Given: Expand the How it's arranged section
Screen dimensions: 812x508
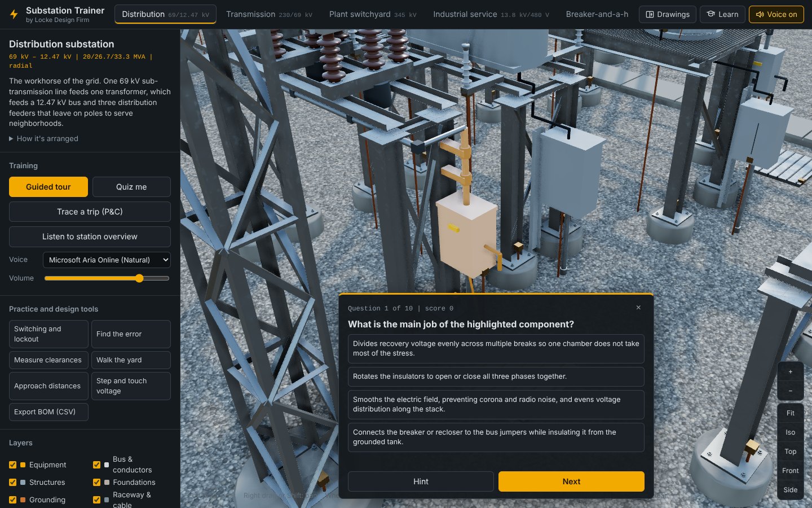Looking at the screenshot, I should [44, 139].
